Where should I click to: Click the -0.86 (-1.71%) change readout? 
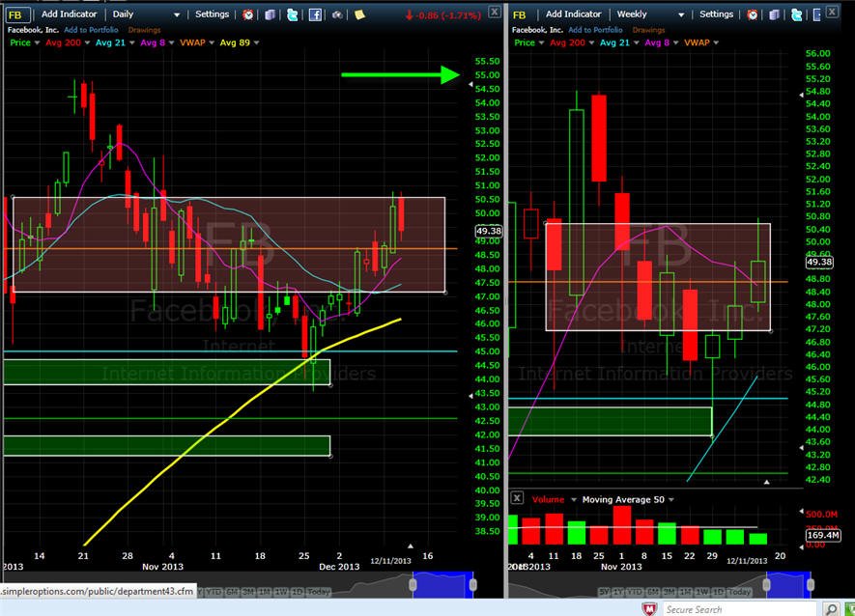point(442,15)
